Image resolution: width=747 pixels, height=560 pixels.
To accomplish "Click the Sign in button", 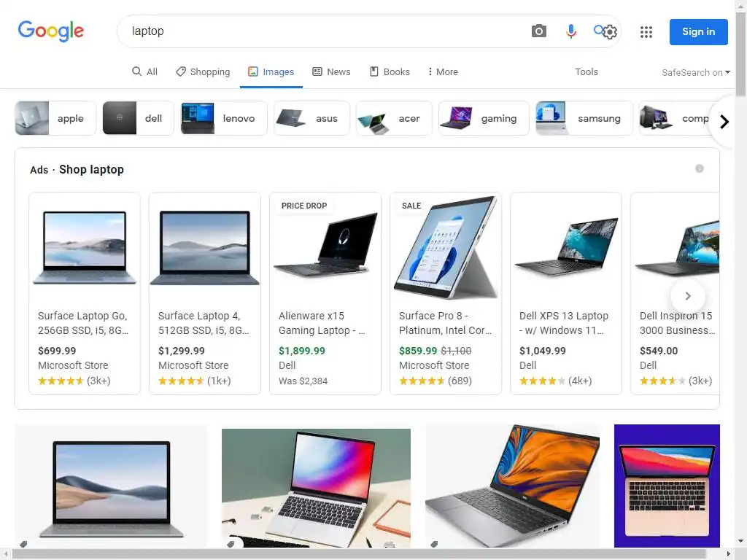I will pyautogui.click(x=698, y=32).
